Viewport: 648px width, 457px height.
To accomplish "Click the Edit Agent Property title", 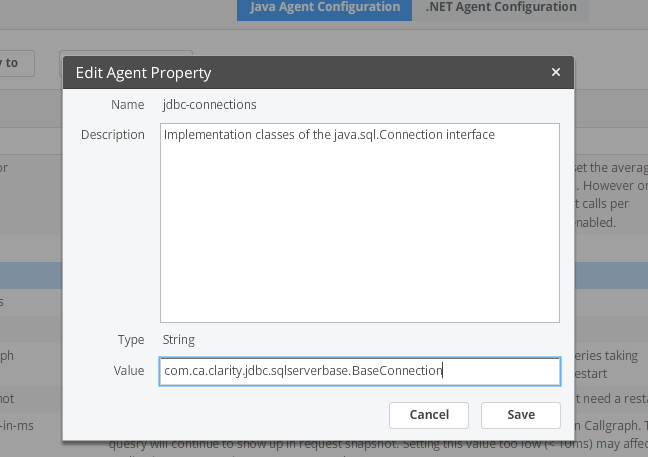I will click(x=143, y=73).
